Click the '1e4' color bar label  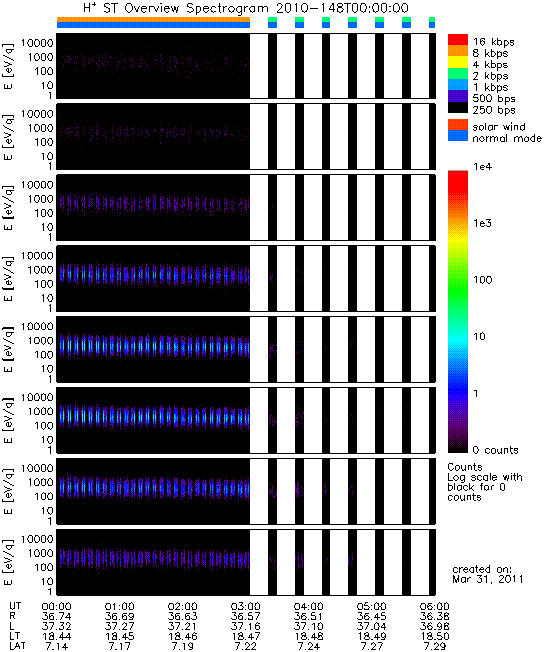[x=482, y=167]
